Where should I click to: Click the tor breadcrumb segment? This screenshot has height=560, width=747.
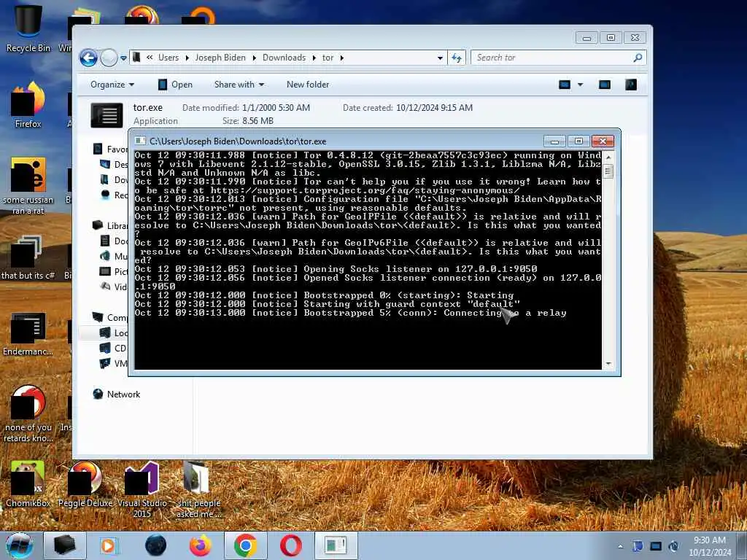(x=328, y=58)
